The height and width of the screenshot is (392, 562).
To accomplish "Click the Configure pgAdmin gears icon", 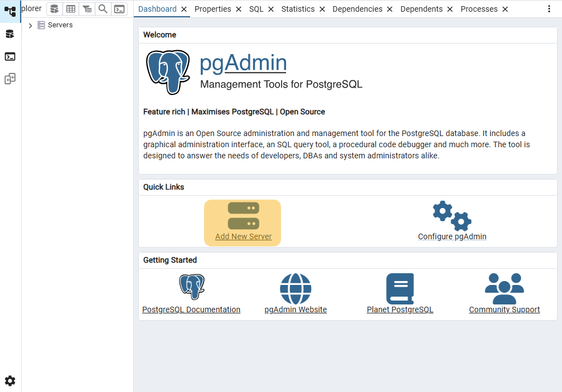I will [x=452, y=216].
